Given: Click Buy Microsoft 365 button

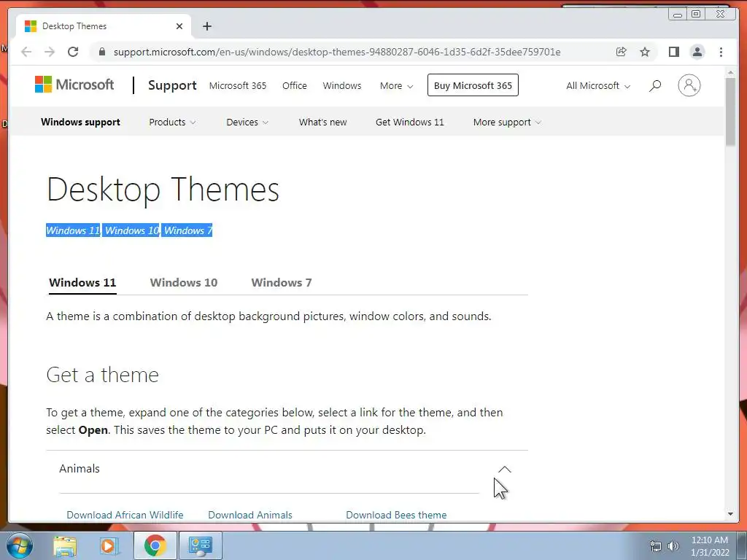Looking at the screenshot, I should pos(473,85).
